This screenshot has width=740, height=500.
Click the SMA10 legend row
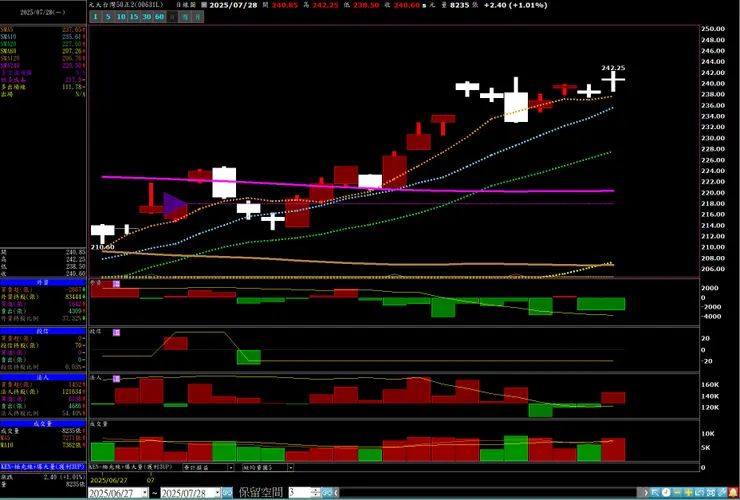[x=43, y=37]
